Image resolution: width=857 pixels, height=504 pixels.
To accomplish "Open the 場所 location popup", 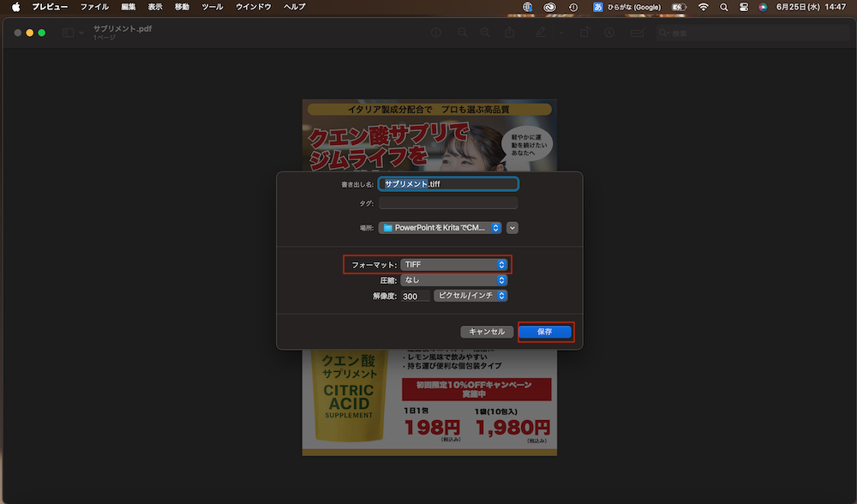I will 440,228.
